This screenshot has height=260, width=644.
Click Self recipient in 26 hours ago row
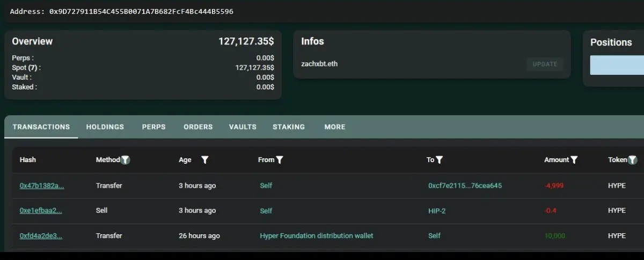pyautogui.click(x=435, y=236)
